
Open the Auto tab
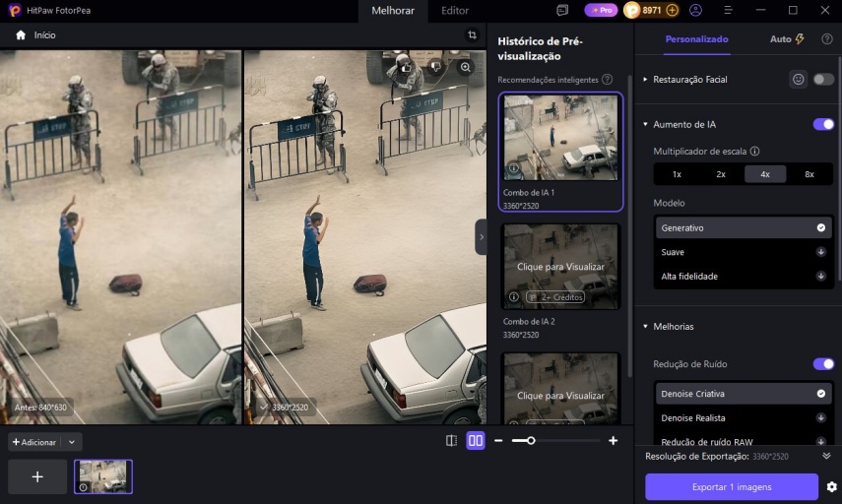coord(787,38)
